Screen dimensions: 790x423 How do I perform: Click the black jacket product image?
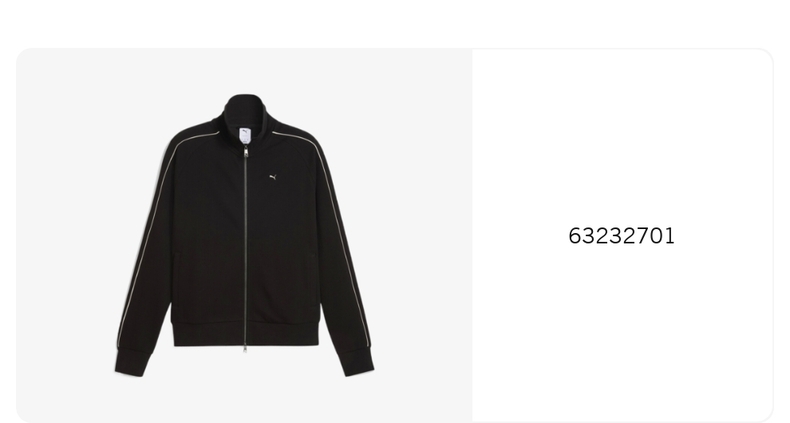pos(244,235)
